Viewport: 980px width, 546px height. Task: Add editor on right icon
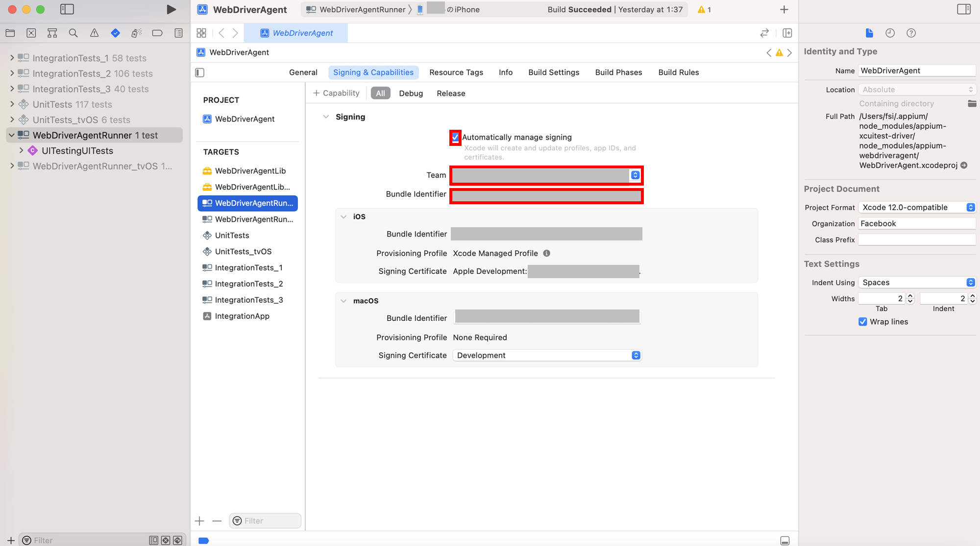click(787, 33)
